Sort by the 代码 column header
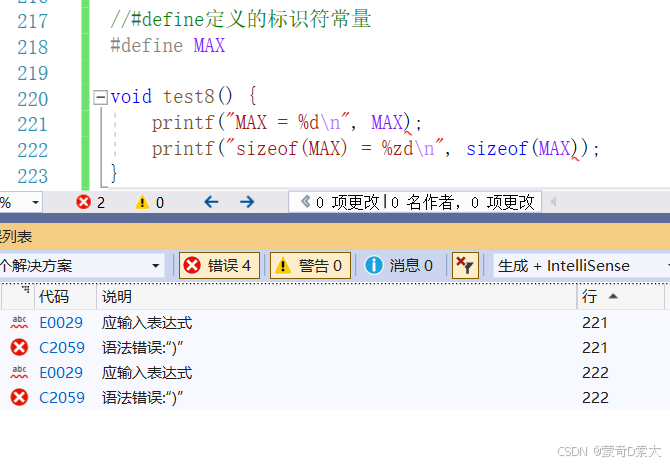Screen dimensions: 670x465 click(x=65, y=297)
